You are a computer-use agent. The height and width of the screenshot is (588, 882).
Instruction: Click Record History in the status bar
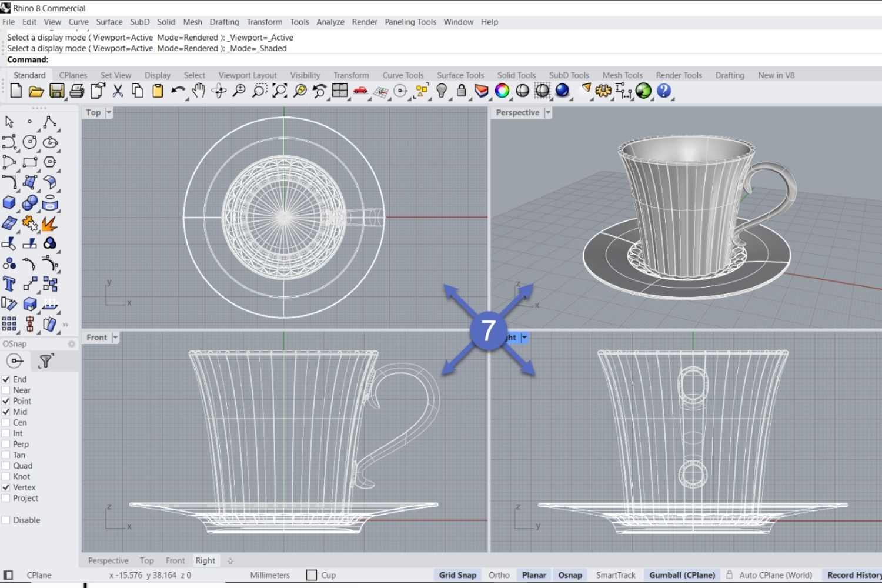852,574
